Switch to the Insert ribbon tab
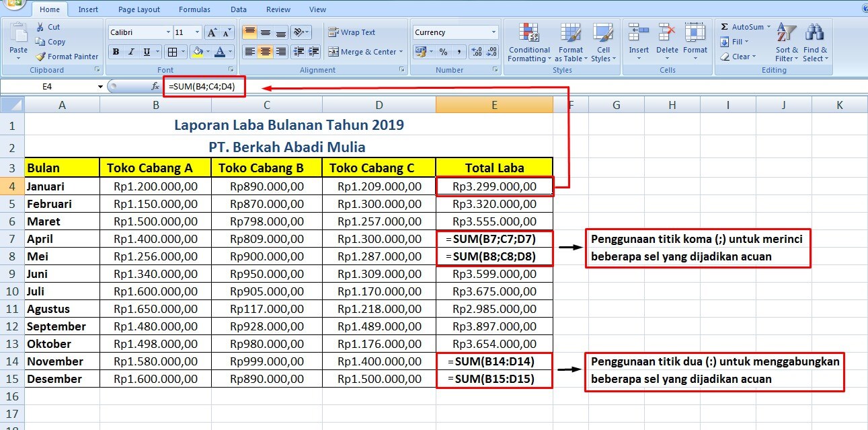Viewport: 868px width, 430px height. pos(88,9)
